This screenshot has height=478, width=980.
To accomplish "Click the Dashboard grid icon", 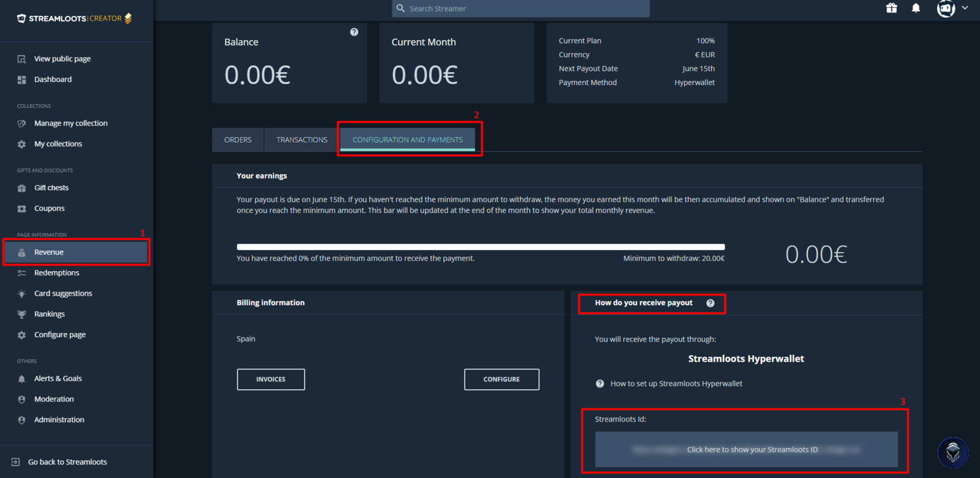I will coord(21,80).
